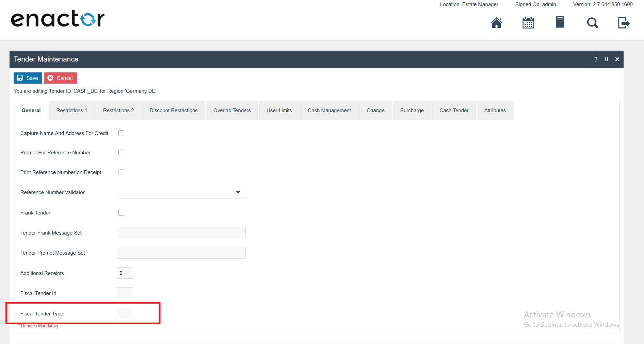The image size is (644, 344).
Task: Click the enactor logo
Action: (x=58, y=19)
